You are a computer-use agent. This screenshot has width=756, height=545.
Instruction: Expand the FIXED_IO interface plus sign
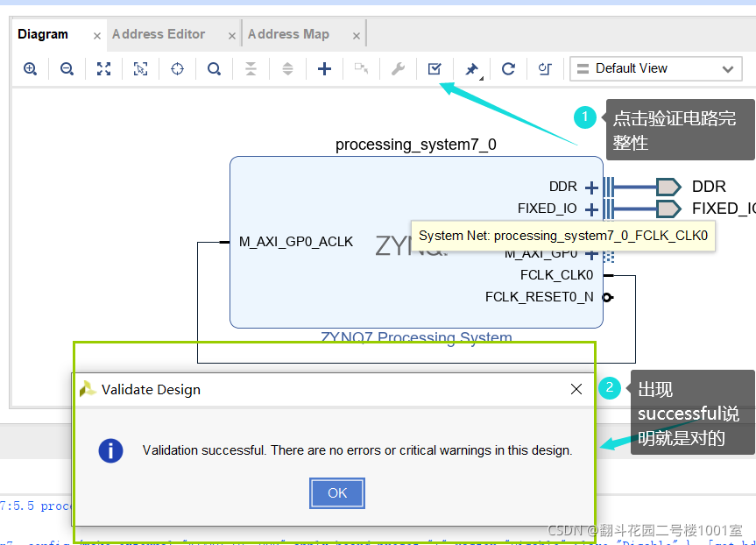pos(591,209)
